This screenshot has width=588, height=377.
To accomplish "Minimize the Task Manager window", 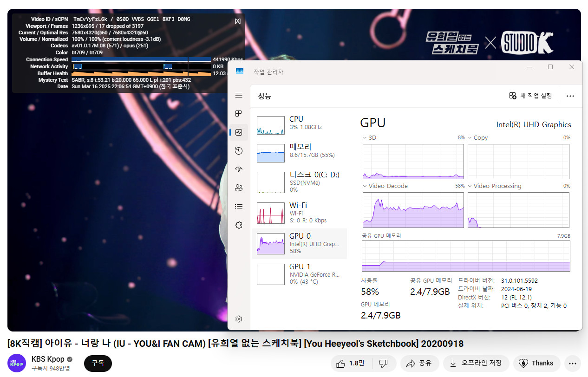I will 529,67.
